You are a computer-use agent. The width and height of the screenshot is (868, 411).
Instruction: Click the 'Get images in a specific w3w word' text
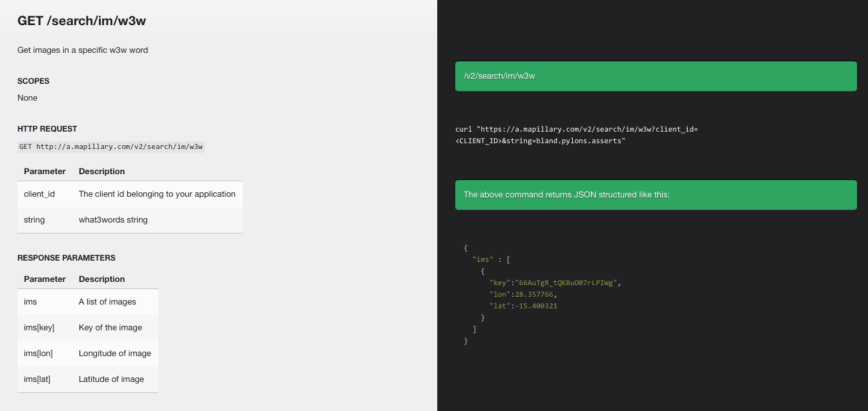83,50
